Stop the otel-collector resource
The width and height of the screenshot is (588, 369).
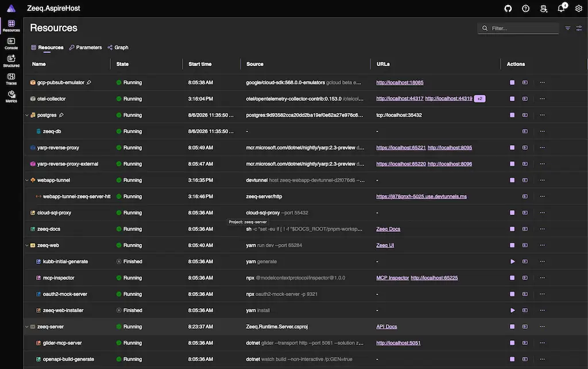coord(512,99)
